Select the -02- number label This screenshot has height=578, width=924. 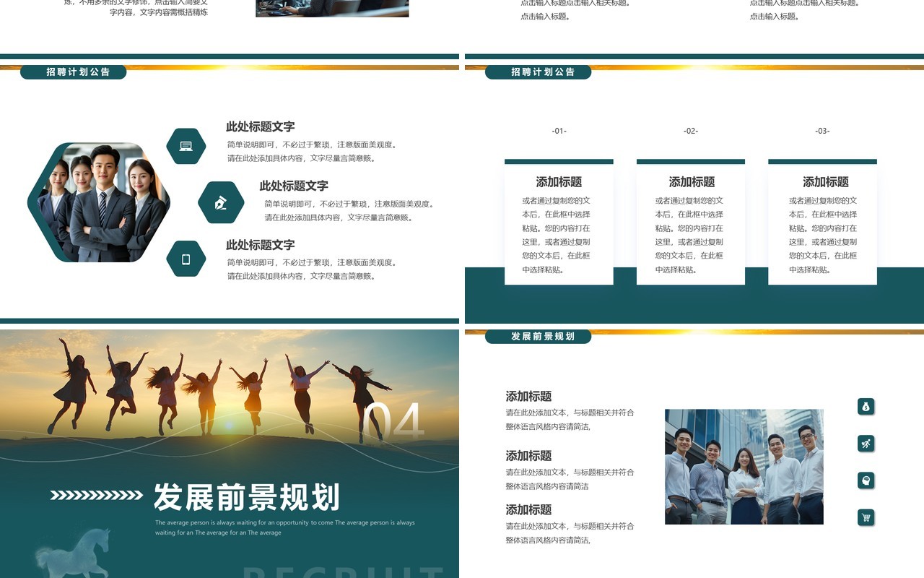coord(691,131)
